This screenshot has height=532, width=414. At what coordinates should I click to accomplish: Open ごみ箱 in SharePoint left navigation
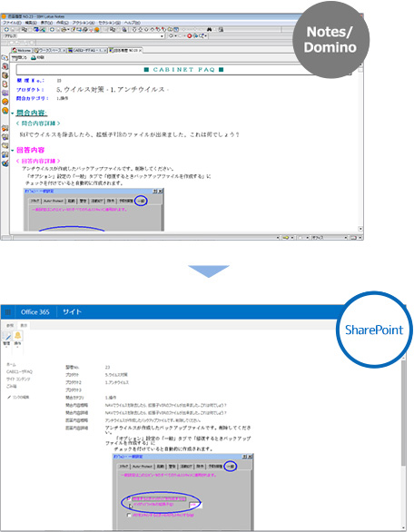(11, 386)
